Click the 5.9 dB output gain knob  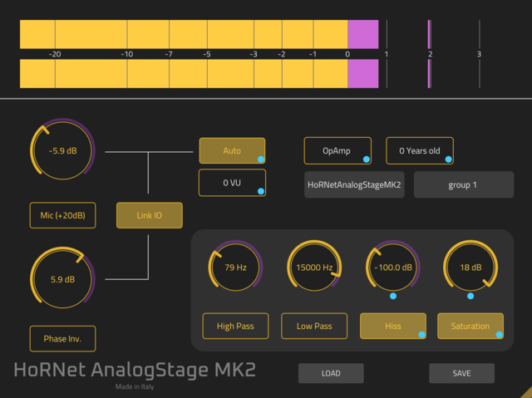(63, 278)
